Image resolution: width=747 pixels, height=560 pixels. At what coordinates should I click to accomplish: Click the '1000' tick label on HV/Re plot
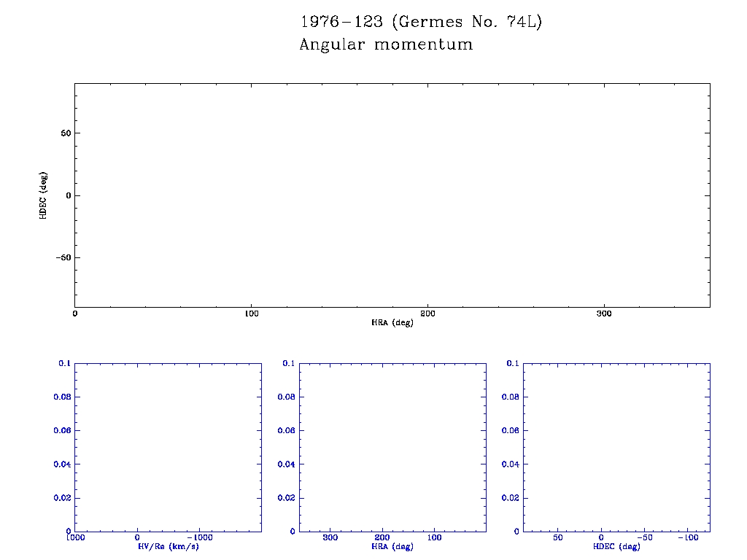pyautogui.click(x=75, y=538)
